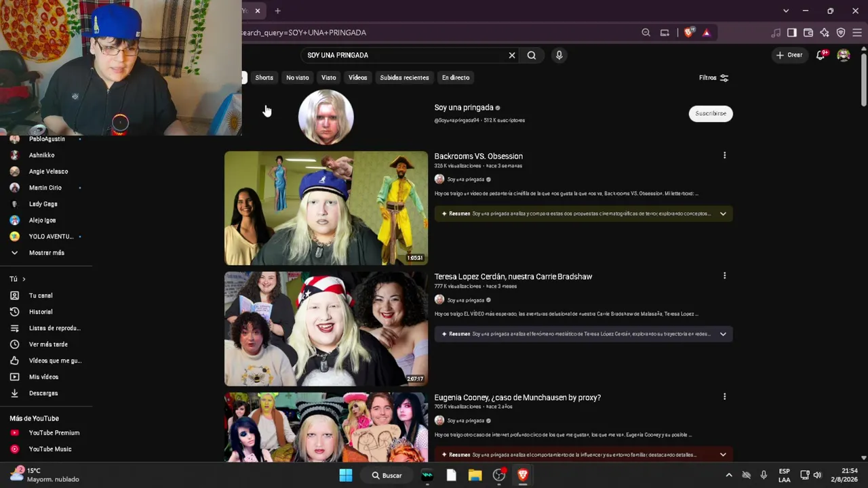Click the install app icon in address bar
Viewport: 868px width, 488px height.
[x=665, y=33]
